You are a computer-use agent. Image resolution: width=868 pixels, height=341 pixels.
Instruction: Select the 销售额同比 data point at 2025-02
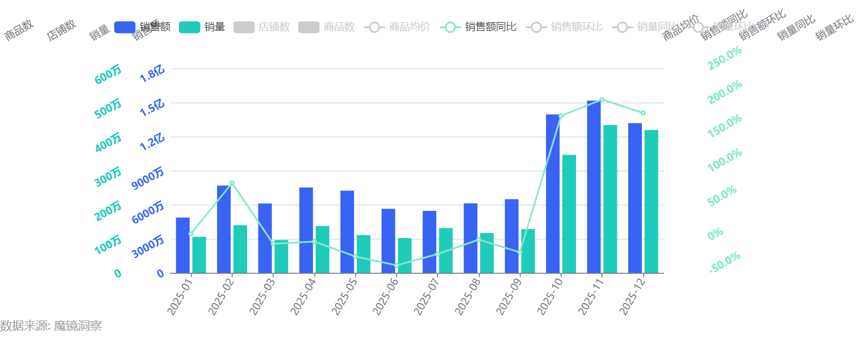(x=232, y=183)
